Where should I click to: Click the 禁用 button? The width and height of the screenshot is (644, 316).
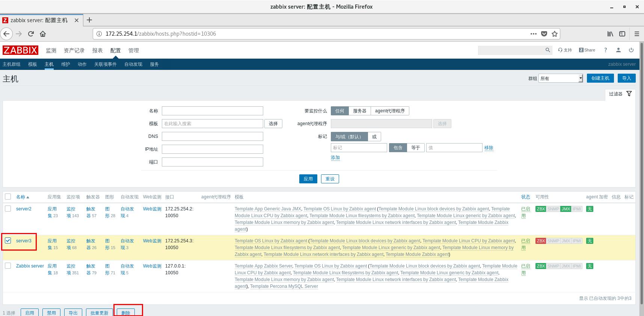[x=51, y=313]
